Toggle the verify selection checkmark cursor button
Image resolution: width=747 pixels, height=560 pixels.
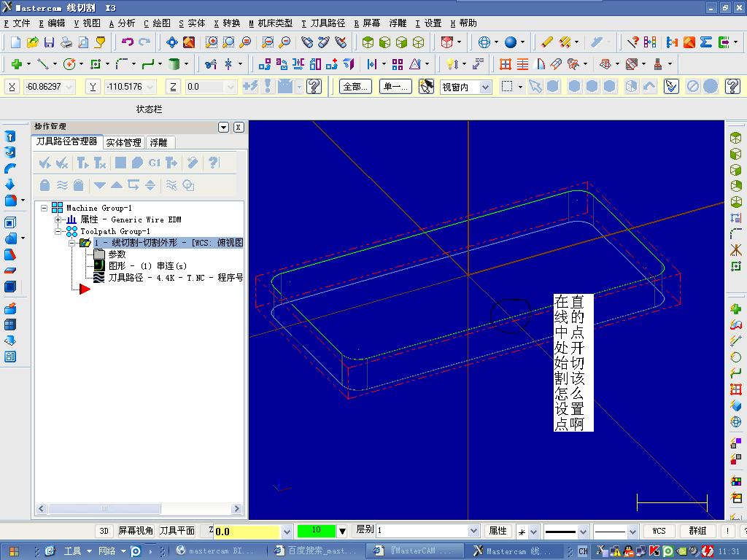pos(671,87)
